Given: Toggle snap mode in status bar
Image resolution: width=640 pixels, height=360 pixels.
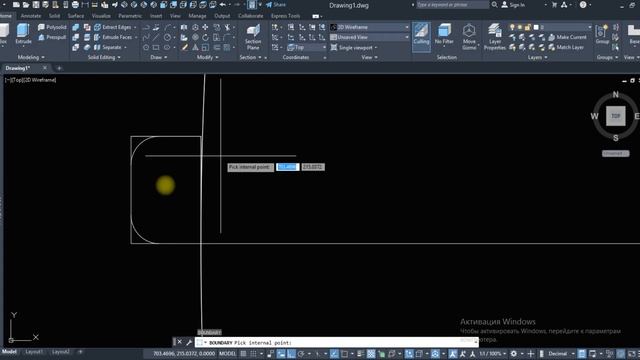Looking at the screenshot, I should pyautogui.click(x=253, y=353).
